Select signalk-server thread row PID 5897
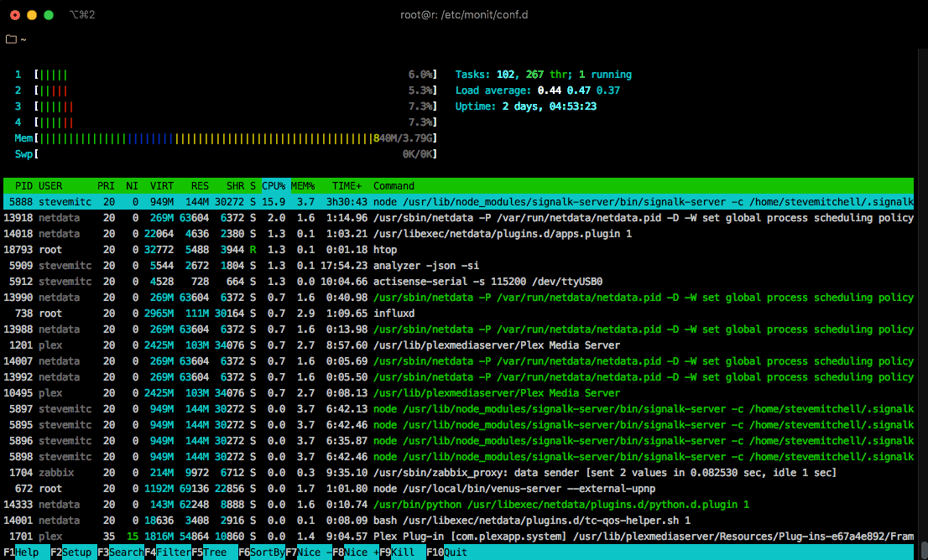This screenshot has width=928, height=560. tap(459, 409)
